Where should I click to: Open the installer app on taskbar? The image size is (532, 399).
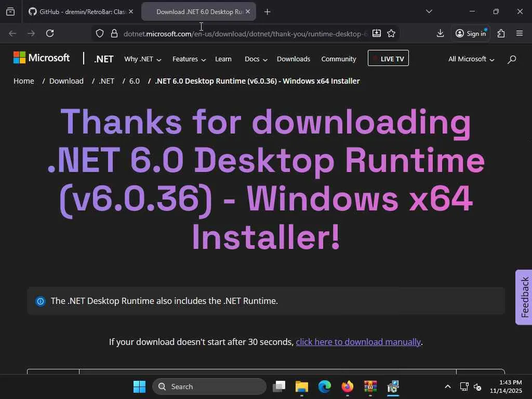(393, 387)
